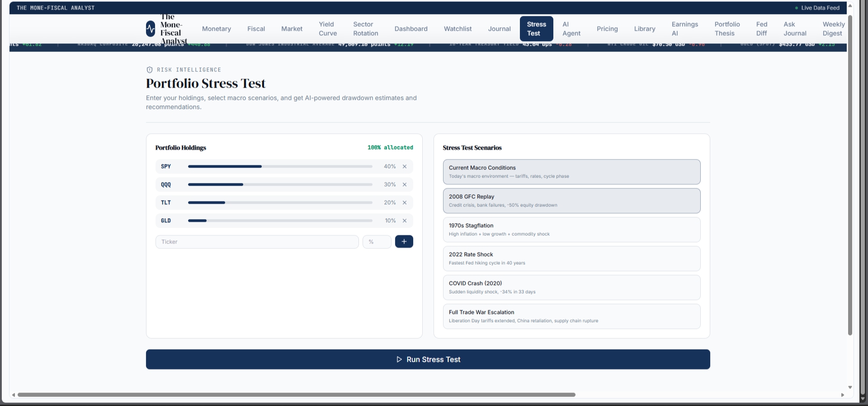Open the Library tab
The image size is (868, 406).
645,29
